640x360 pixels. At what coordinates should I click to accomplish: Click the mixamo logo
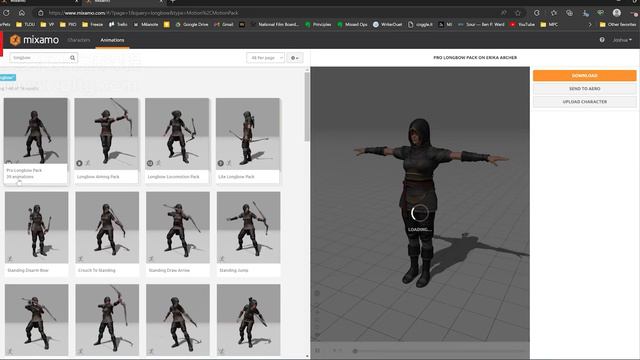click(34, 40)
